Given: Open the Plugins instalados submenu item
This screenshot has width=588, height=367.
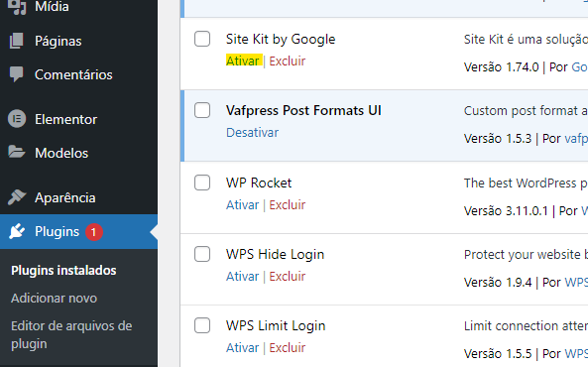Looking at the screenshot, I should pyautogui.click(x=63, y=270).
